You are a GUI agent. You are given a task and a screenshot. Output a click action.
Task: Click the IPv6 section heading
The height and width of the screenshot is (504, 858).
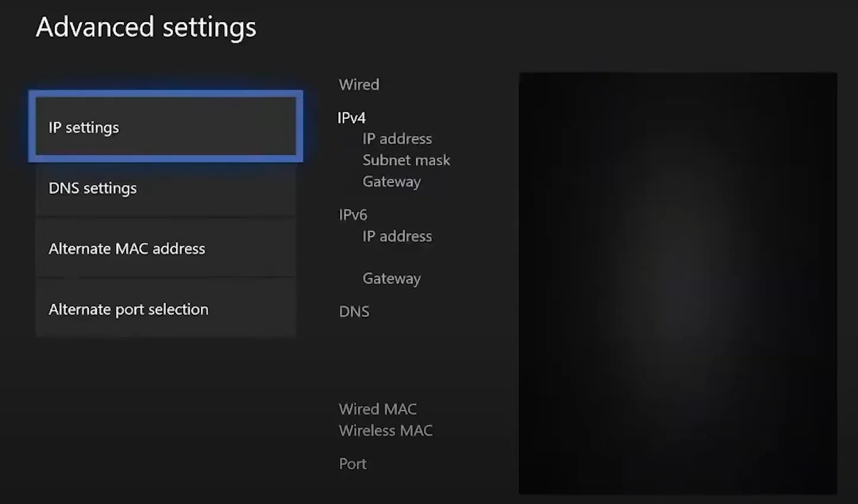pyautogui.click(x=353, y=215)
